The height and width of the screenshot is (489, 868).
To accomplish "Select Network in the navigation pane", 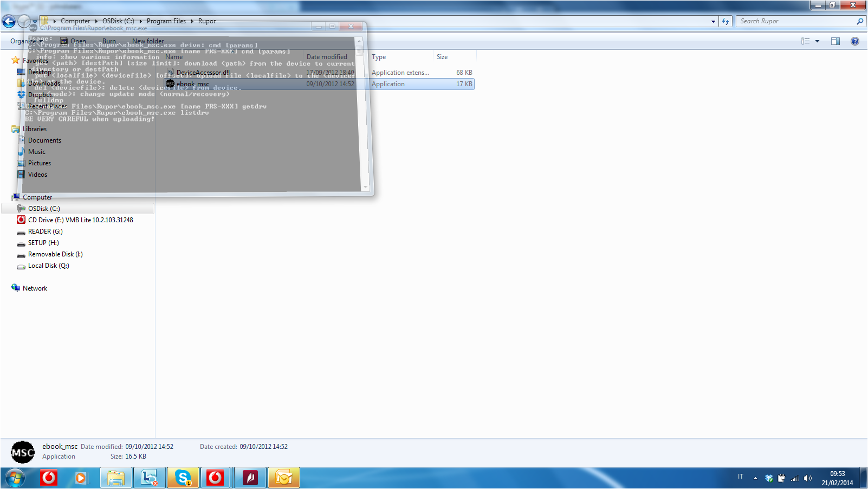I will point(35,288).
